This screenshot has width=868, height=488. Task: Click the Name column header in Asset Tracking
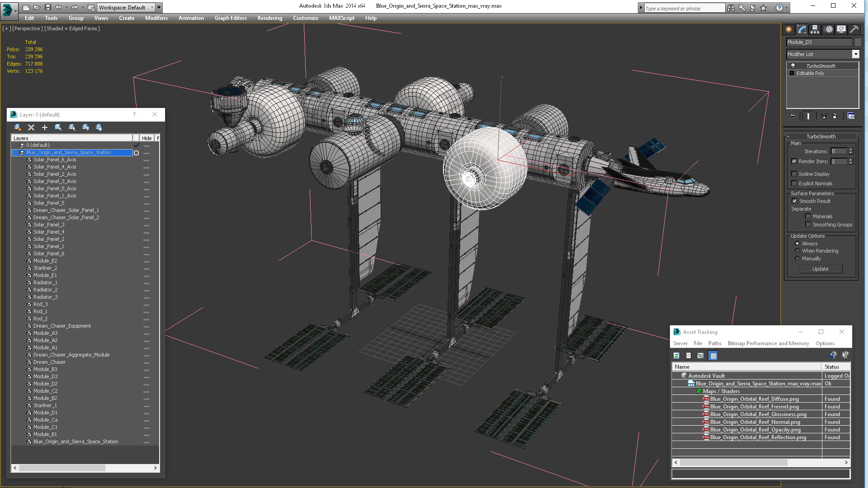point(746,367)
